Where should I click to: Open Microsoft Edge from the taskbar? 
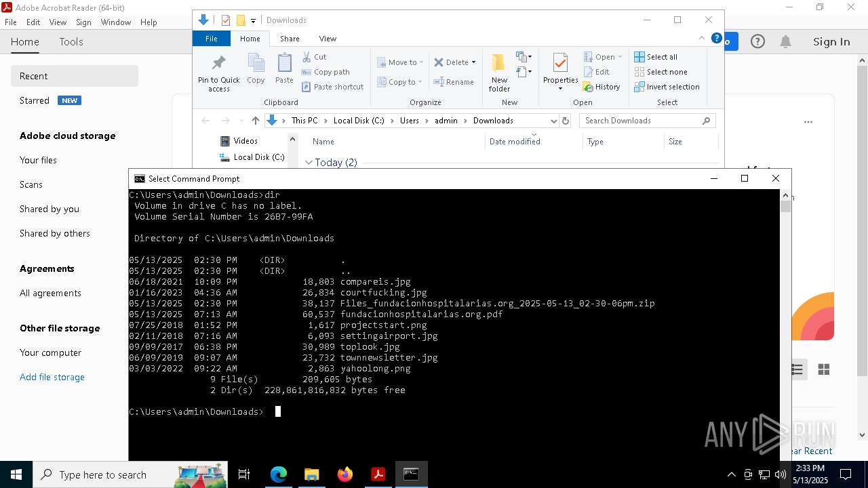point(279,474)
